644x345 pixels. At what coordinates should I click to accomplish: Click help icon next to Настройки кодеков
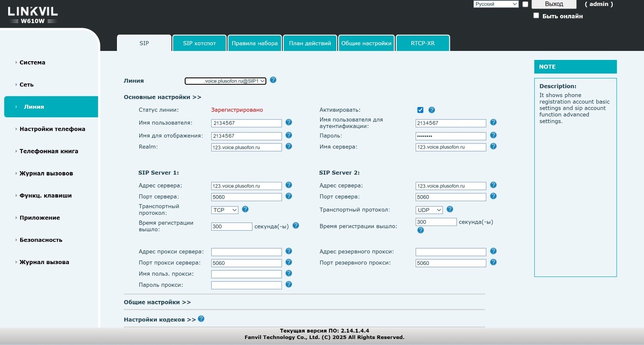pos(201,319)
